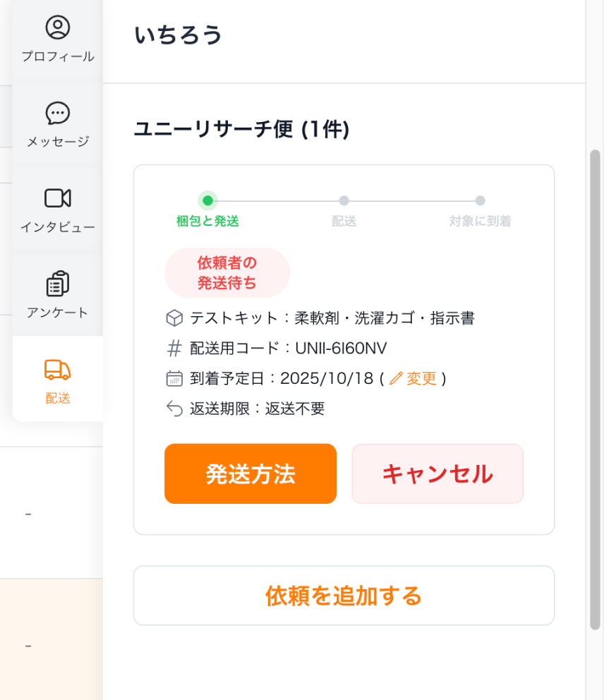Open the アンケート tab label
The height and width of the screenshot is (700, 604).
(58, 313)
